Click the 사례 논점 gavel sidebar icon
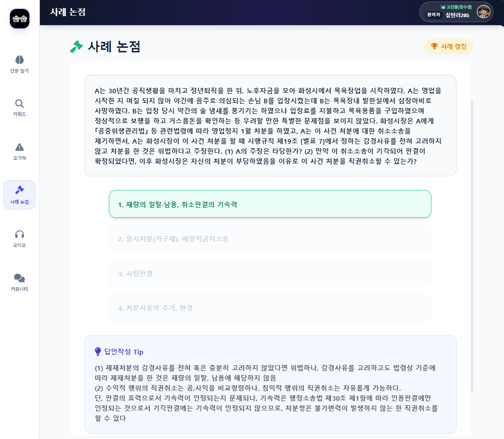 (20, 190)
